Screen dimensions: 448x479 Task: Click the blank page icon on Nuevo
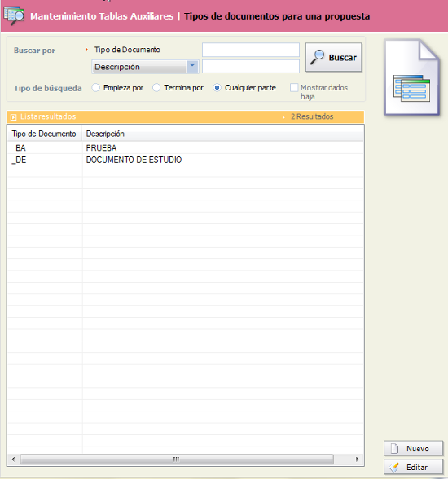[394, 448]
